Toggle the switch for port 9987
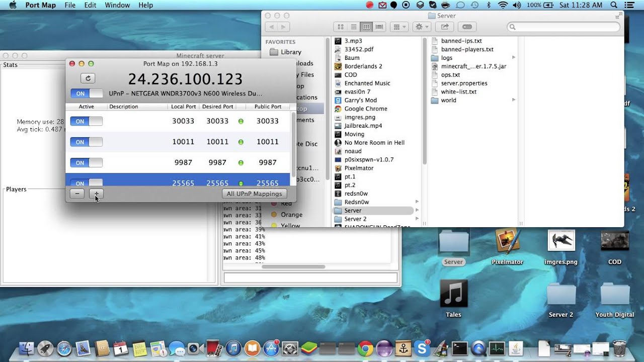Image resolution: width=644 pixels, height=362 pixels. tap(87, 162)
